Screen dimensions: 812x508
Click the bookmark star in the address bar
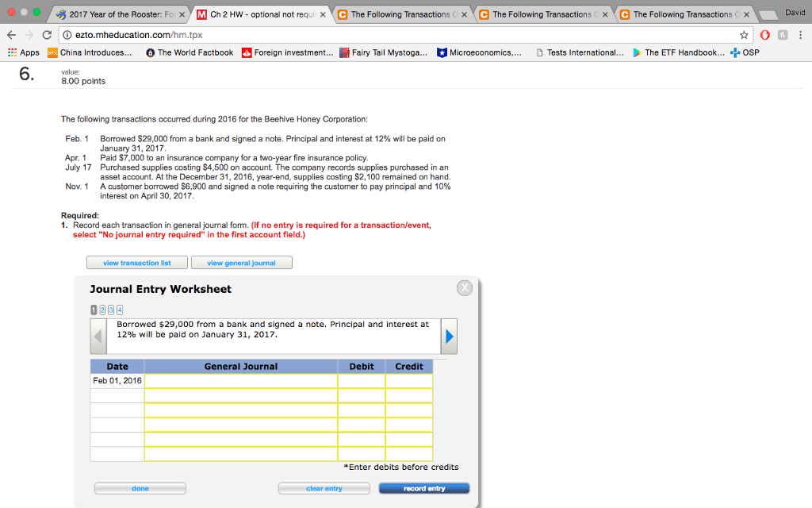pyautogui.click(x=742, y=35)
